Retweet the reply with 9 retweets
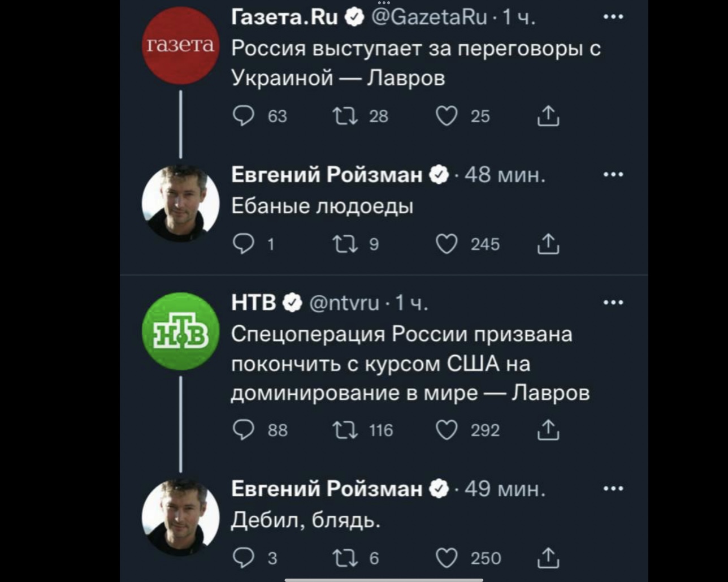Image resolution: width=728 pixels, height=582 pixels. [344, 244]
